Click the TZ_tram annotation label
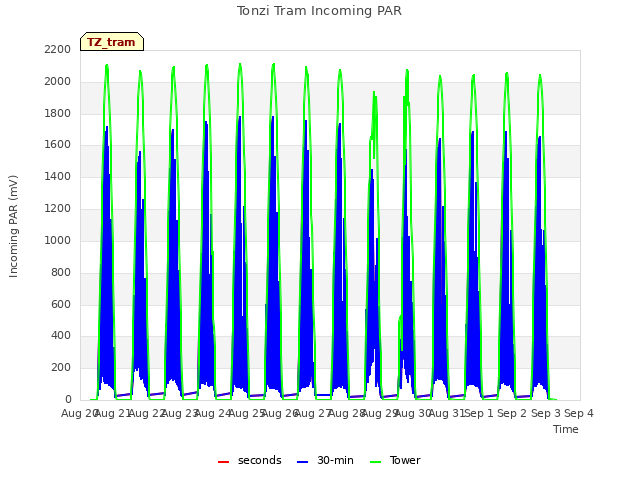640x480 pixels. [112, 42]
